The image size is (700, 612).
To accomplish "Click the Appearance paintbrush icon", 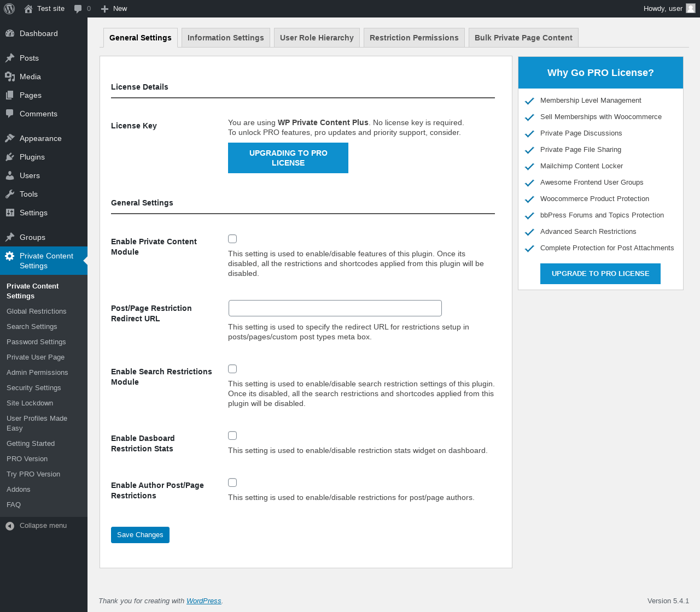I will click(10, 138).
